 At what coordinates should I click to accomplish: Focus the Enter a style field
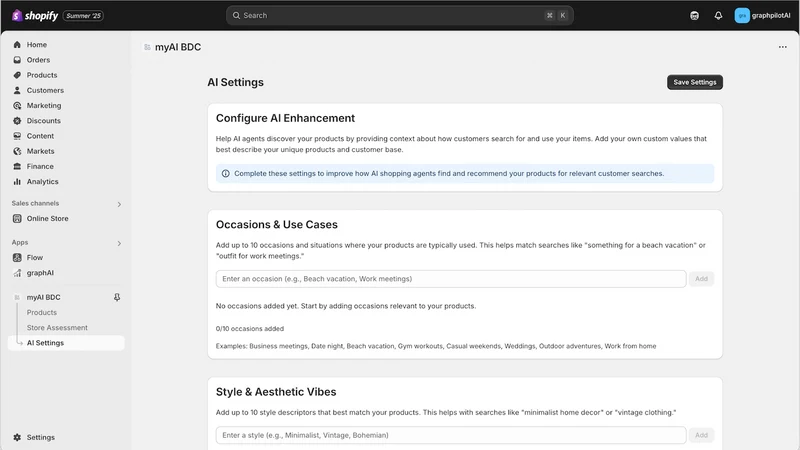coord(451,435)
